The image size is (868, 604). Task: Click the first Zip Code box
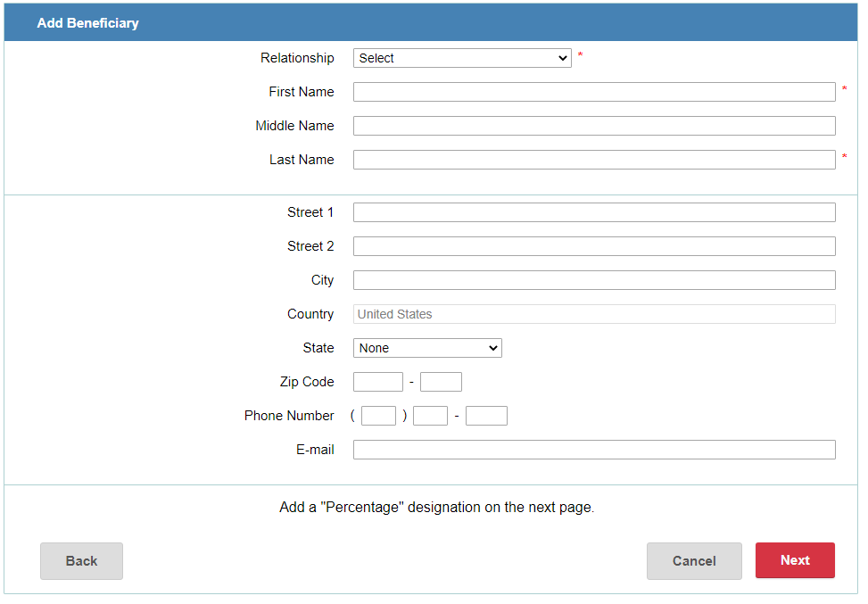point(378,382)
